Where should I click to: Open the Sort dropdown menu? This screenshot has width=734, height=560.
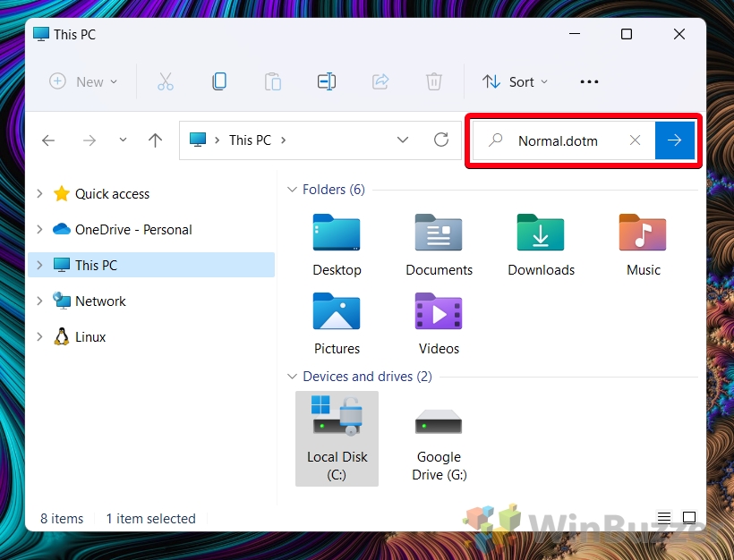click(515, 81)
